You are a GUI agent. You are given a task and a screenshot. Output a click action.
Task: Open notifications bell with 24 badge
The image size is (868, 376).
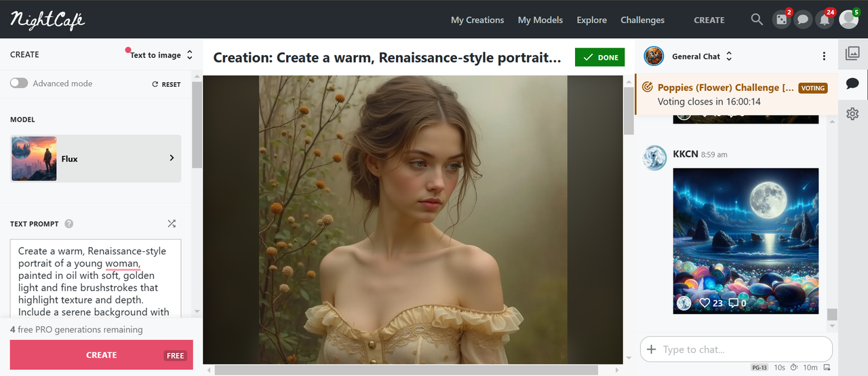pos(825,20)
